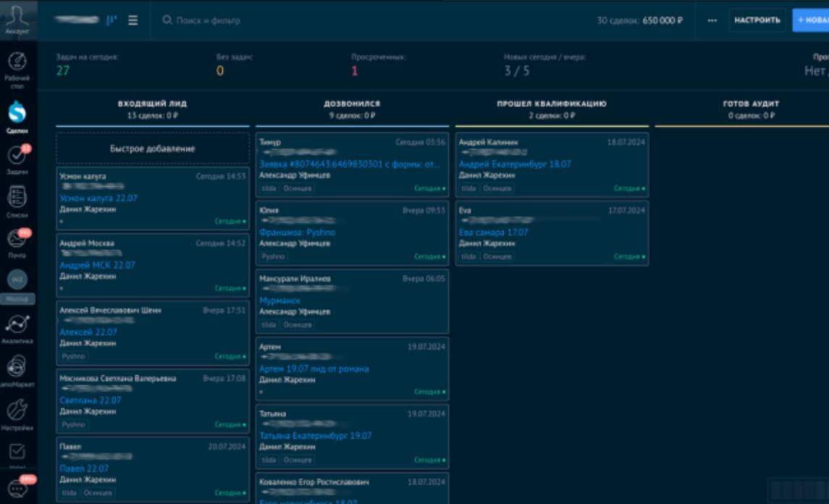Viewport: 829px width, 504px height.
Task: Open deal Татьяна Екатеринбург 19.07
Action: click(x=316, y=436)
